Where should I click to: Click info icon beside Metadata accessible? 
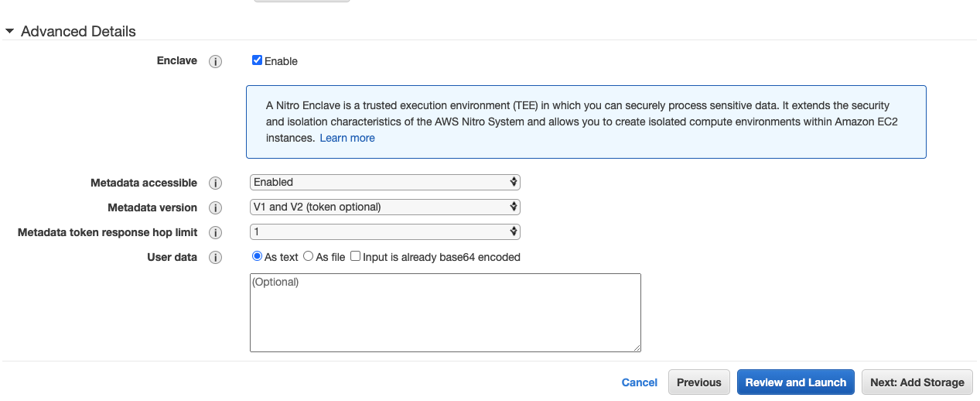216,183
